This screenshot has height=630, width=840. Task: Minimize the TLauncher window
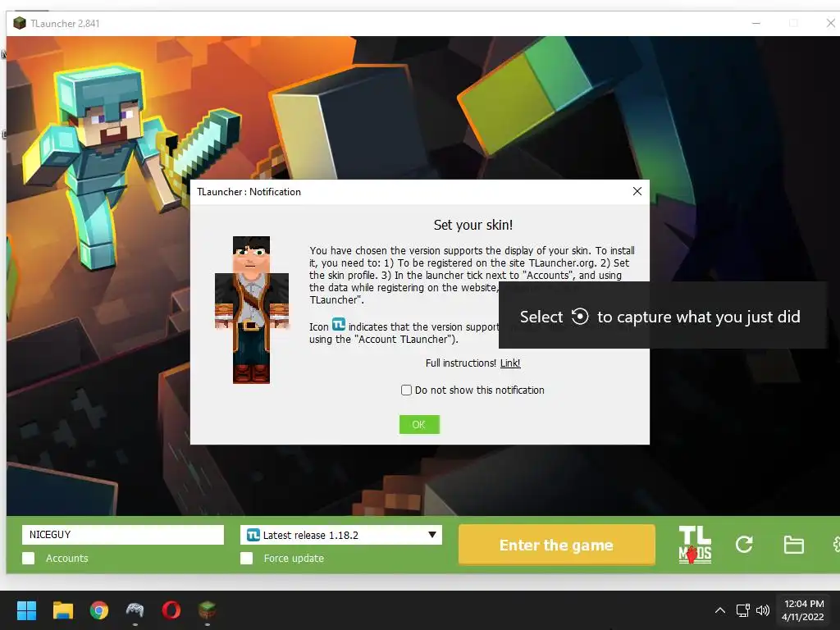[756, 23]
